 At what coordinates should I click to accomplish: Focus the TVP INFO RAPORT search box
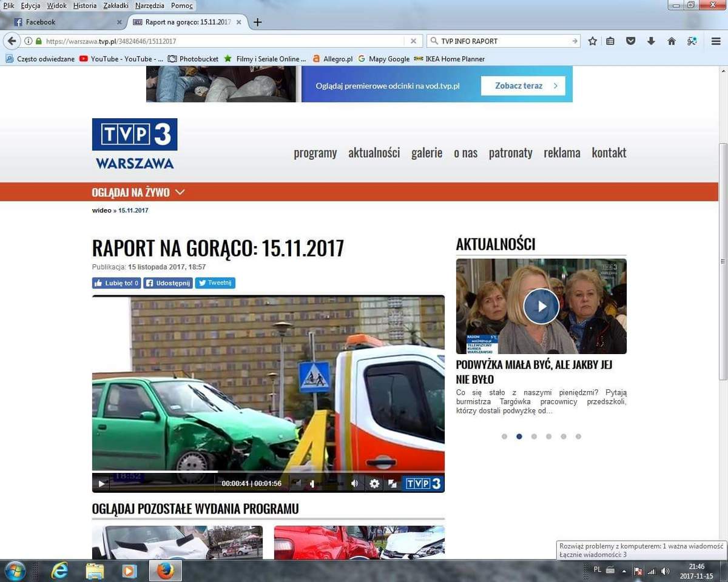(505, 41)
